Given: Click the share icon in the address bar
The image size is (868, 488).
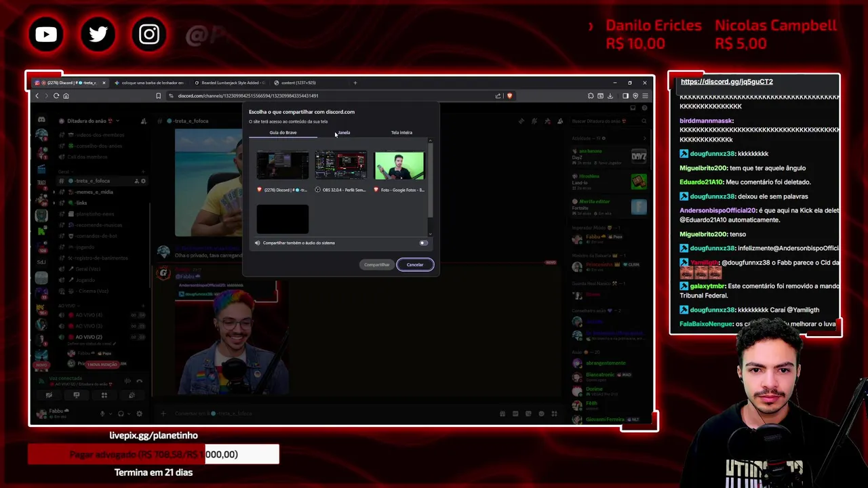Looking at the screenshot, I should click(498, 96).
